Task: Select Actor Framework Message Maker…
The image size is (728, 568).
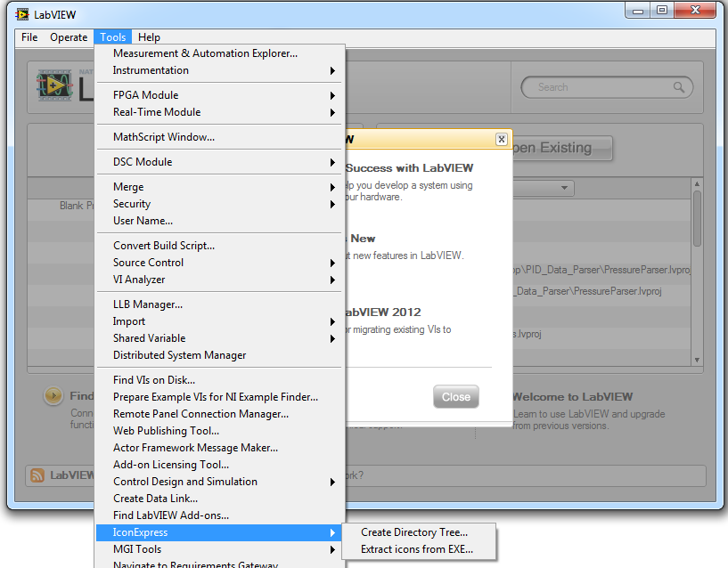Action: [219, 448]
